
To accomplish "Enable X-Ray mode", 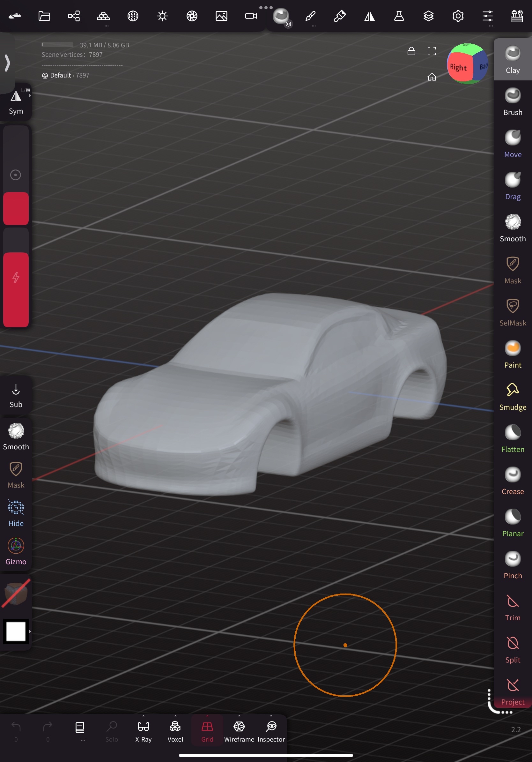I will 143,730.
